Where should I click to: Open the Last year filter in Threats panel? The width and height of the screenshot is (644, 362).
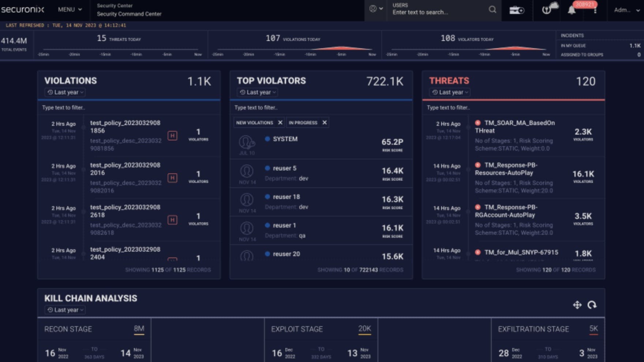coord(449,92)
